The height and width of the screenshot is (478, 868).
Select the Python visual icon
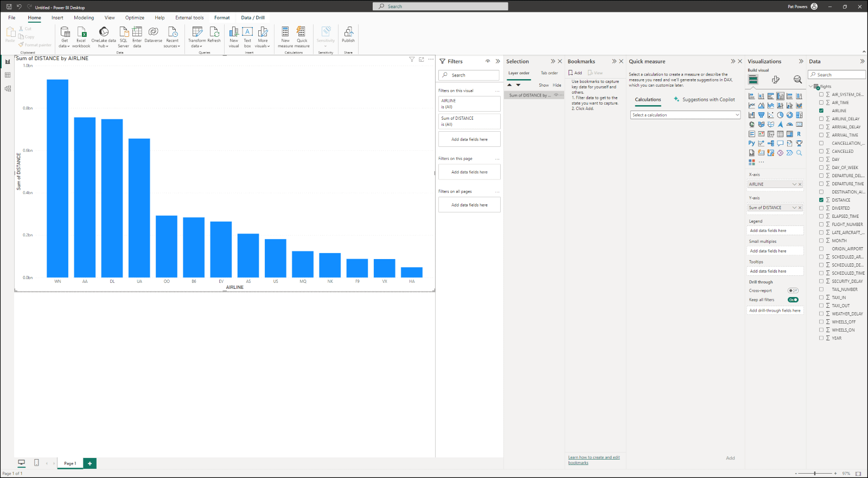click(x=751, y=144)
